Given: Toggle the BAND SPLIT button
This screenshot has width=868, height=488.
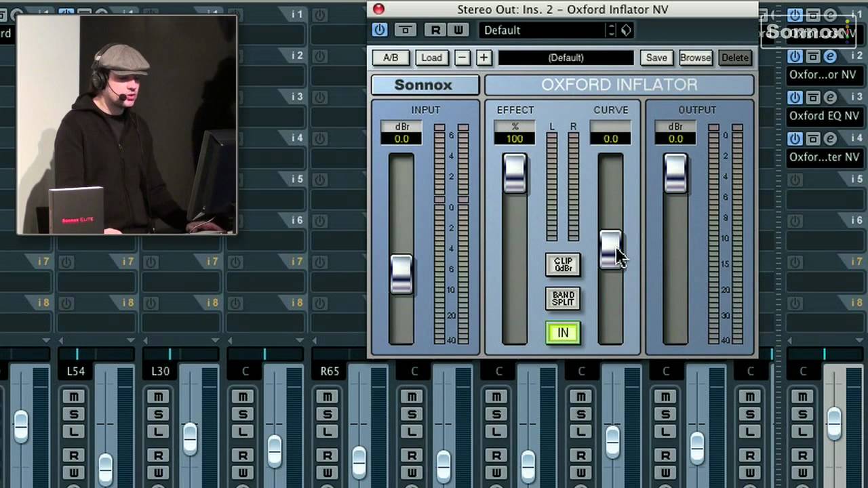Looking at the screenshot, I should [x=563, y=298].
